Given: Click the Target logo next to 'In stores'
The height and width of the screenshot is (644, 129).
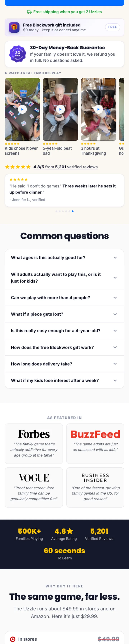Looking at the screenshot, I should [x=13, y=639].
